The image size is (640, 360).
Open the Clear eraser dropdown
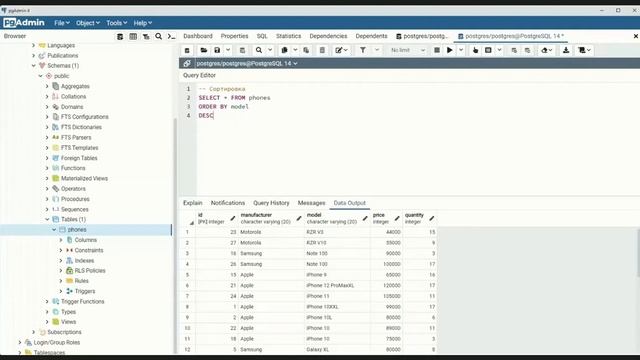point(547,50)
